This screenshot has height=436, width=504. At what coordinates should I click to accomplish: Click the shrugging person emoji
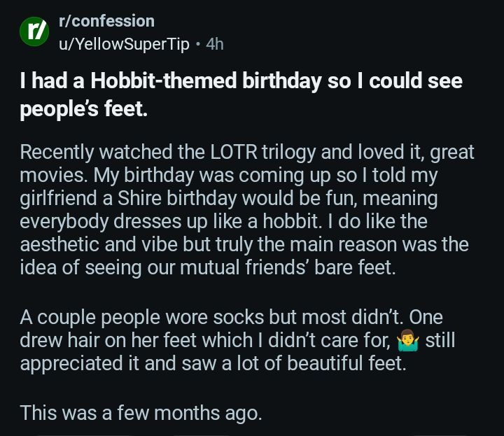point(407,341)
